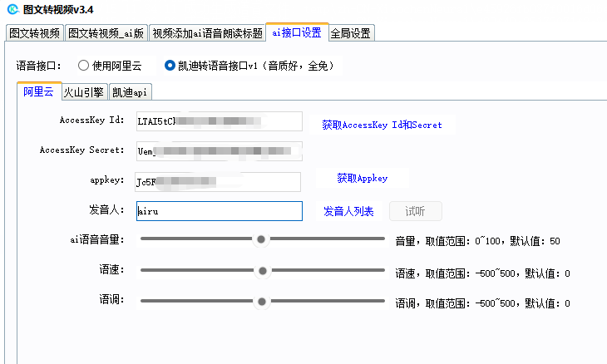Open the 凯迪api sub-tab
Viewport: 607px width, 364px height.
(131, 92)
